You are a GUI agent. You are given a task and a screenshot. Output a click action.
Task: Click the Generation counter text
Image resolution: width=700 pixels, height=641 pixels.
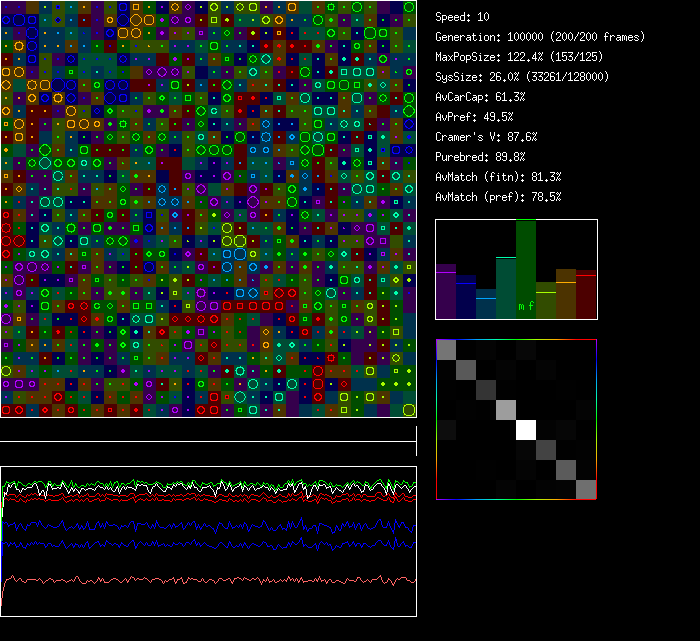tap(540, 37)
